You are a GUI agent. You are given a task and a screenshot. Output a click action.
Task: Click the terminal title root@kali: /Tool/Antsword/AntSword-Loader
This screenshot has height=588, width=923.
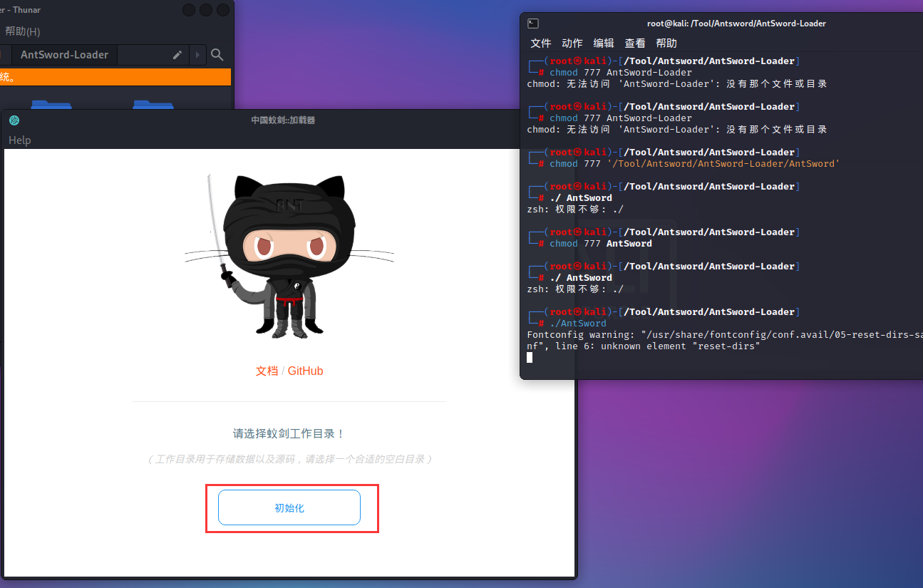(736, 24)
